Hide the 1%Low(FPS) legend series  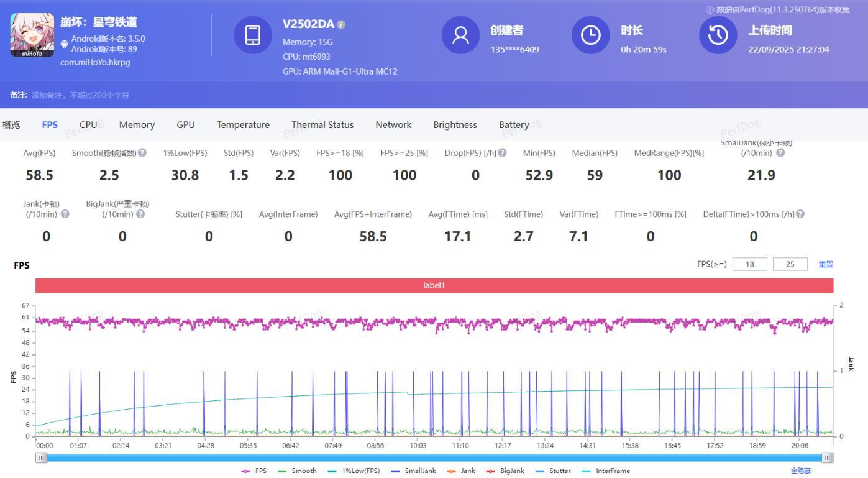click(354, 471)
